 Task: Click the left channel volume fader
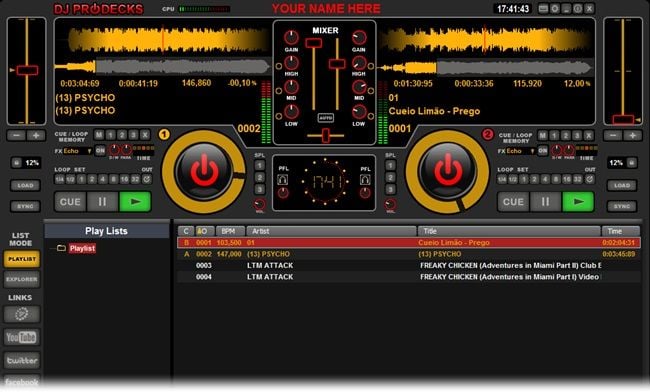(313, 43)
